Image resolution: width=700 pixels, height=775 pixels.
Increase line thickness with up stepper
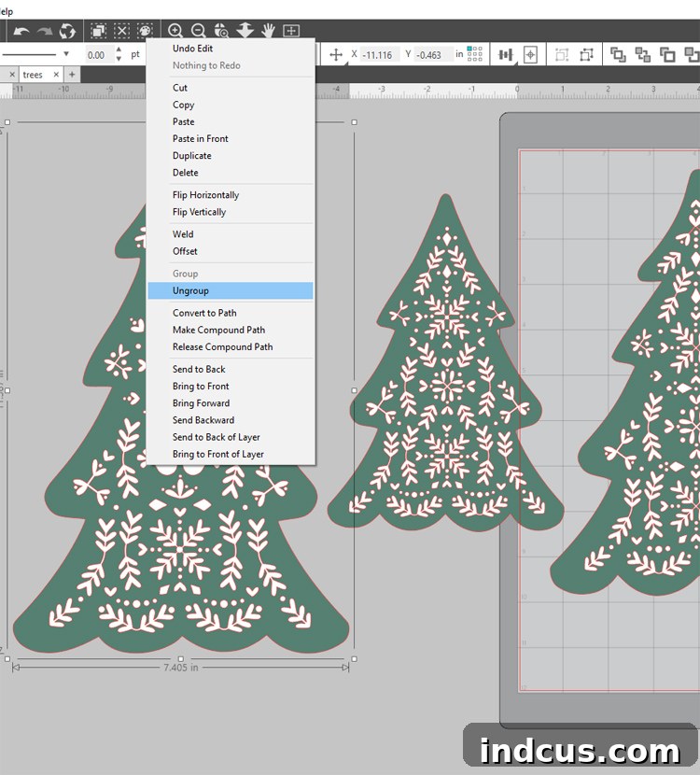point(119,49)
